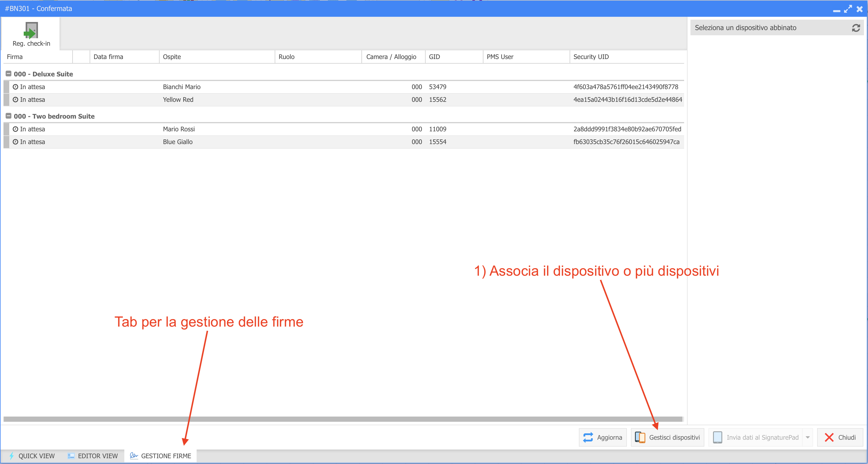Click the clock icon on Mario Rossi row
868x464 pixels.
coord(16,129)
